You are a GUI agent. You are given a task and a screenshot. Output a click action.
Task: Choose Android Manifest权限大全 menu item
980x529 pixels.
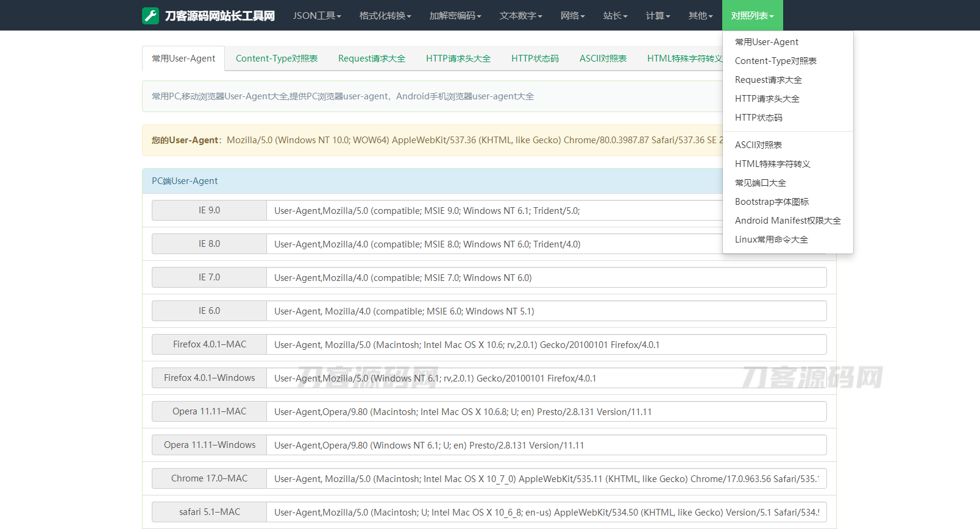pos(787,221)
